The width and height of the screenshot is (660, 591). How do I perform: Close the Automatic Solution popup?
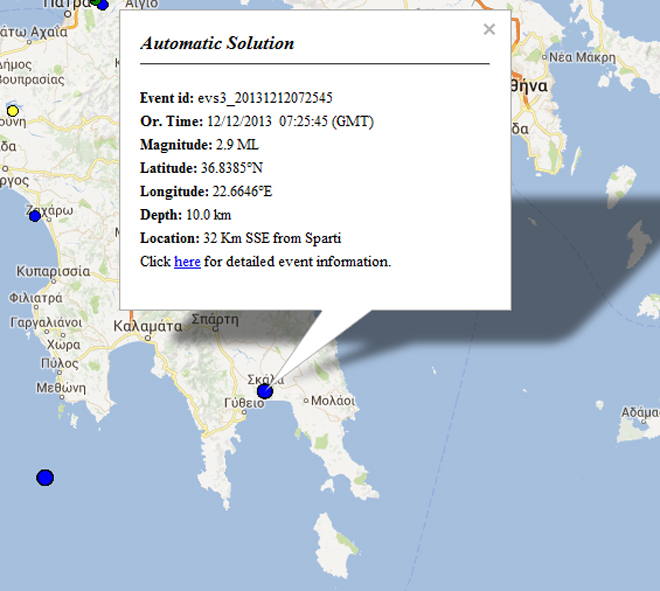[x=489, y=30]
